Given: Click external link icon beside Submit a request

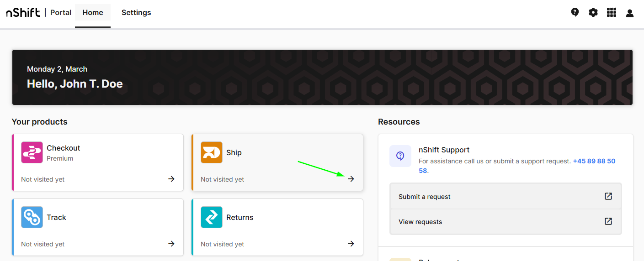Looking at the screenshot, I should 608,196.
